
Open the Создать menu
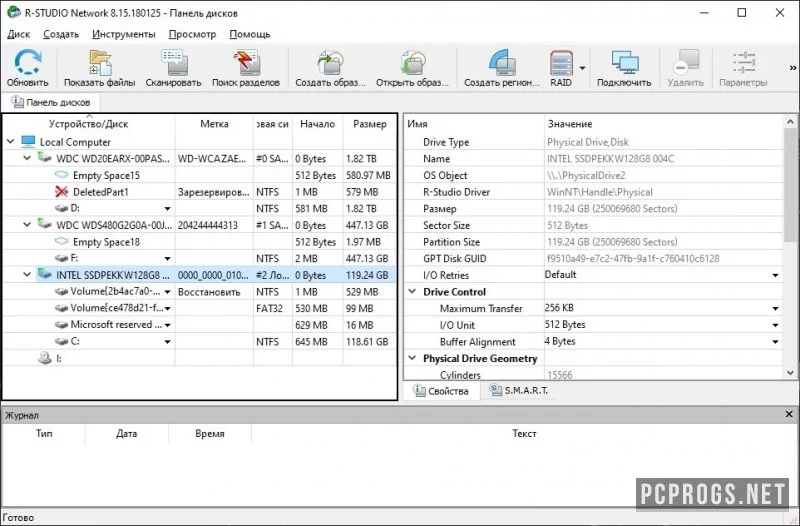click(61, 34)
